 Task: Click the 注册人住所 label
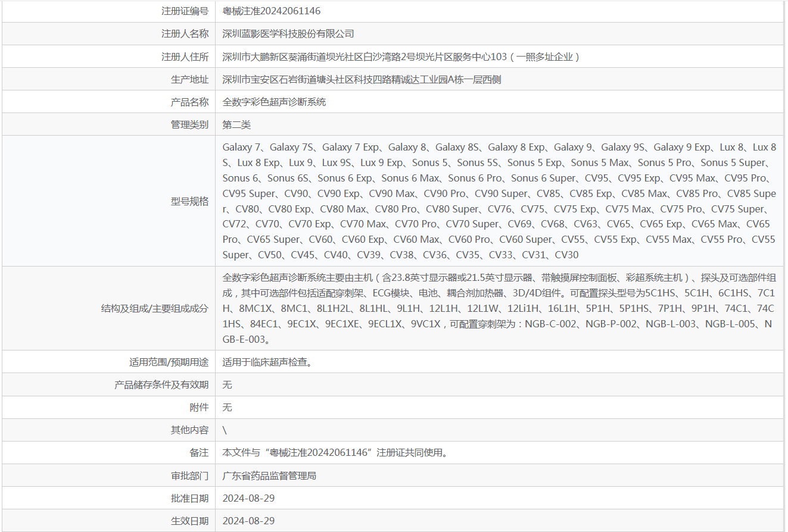coord(185,57)
